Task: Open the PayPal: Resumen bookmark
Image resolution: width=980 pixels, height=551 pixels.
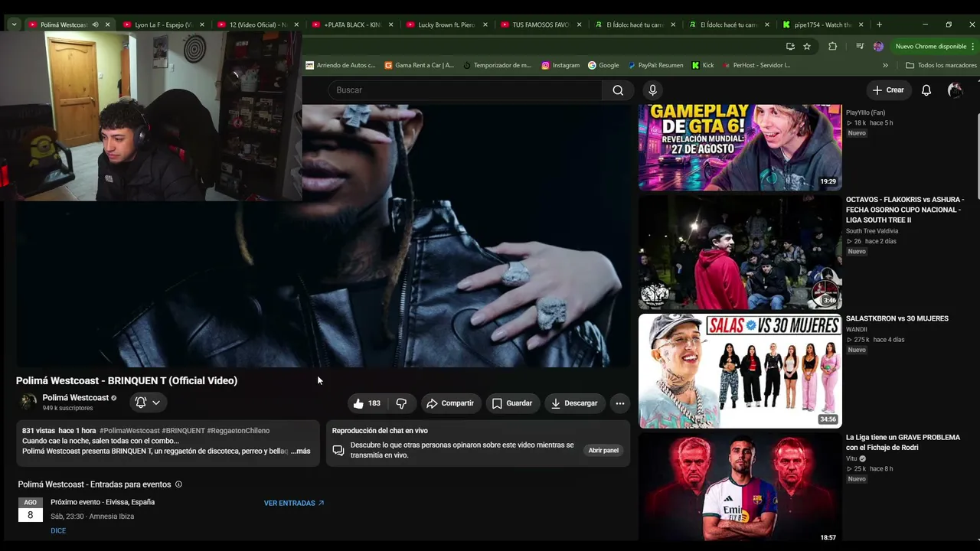Action: click(x=655, y=65)
